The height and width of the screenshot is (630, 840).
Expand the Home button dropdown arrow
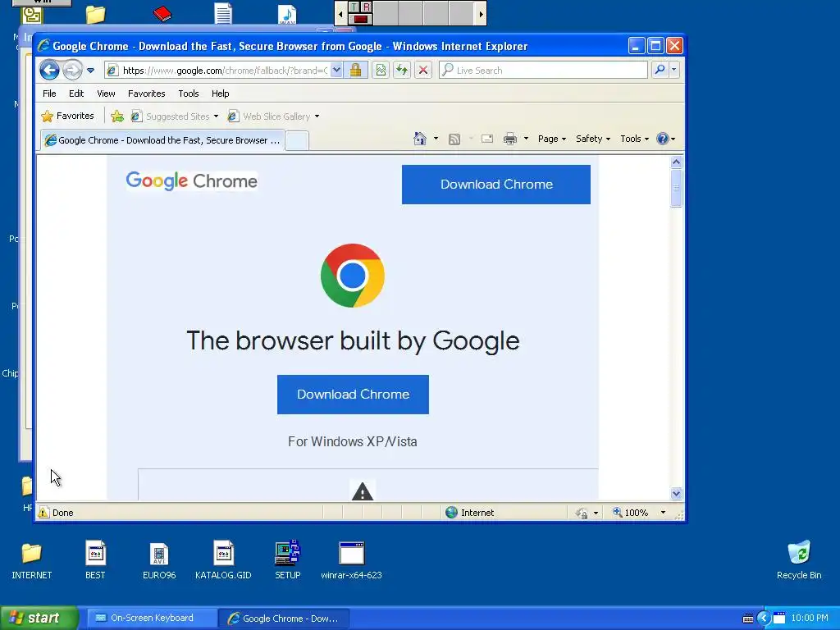point(436,139)
